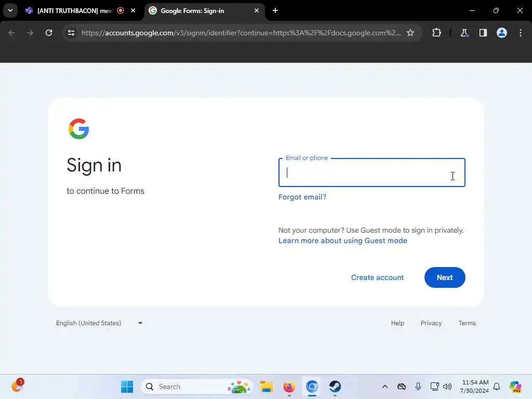Toggle the browser side panel
532x399 pixels.
(483, 33)
